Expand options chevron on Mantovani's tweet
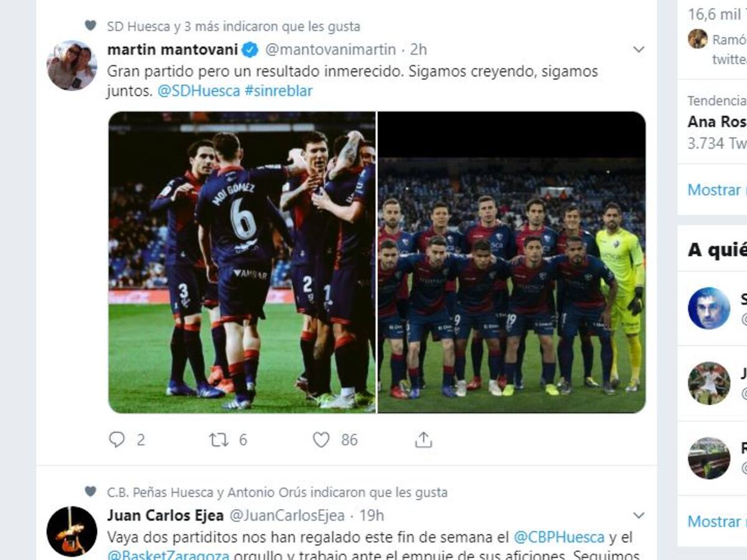Screen dimensions: 747x560 (x=638, y=50)
